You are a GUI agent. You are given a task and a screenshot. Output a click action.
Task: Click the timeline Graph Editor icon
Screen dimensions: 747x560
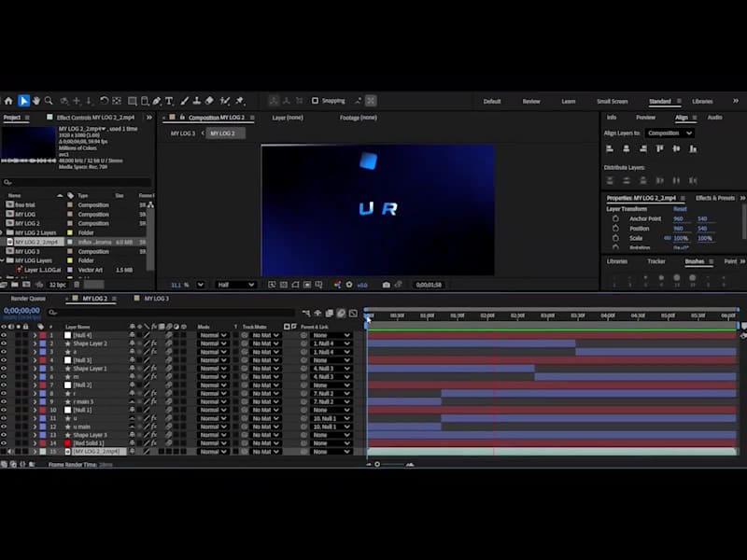pyautogui.click(x=353, y=313)
